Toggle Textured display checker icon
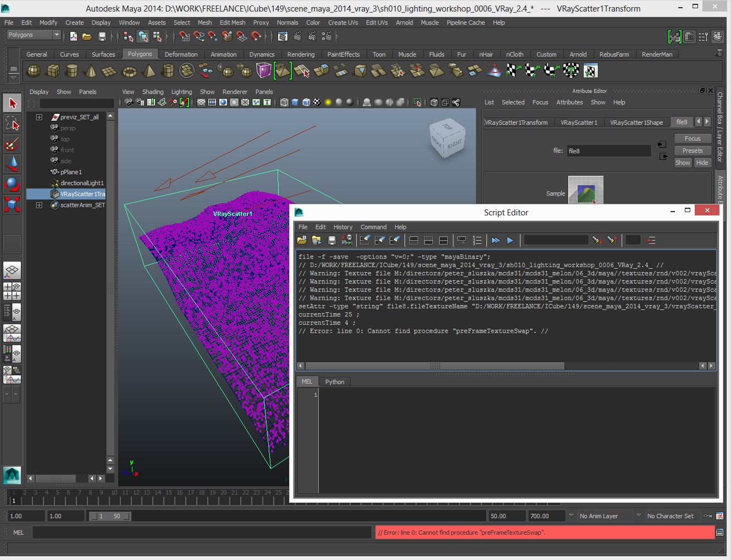 [317, 102]
